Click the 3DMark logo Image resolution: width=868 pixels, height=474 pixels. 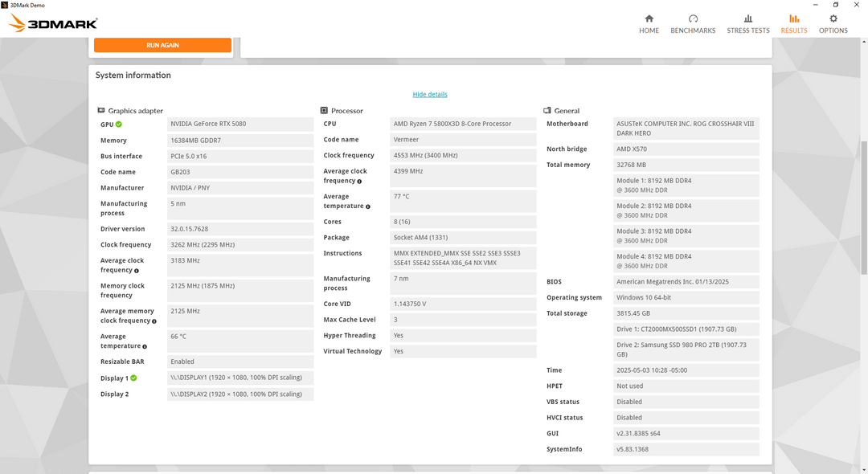(54, 23)
